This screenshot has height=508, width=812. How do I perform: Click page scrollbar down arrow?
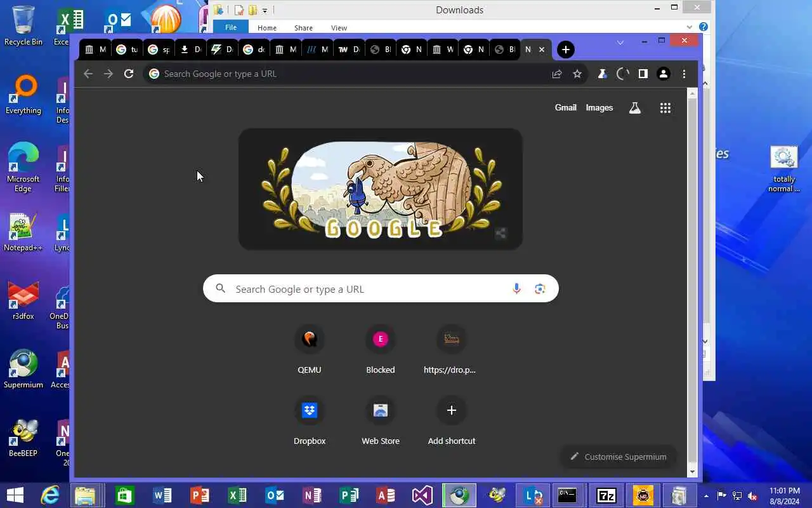click(692, 472)
